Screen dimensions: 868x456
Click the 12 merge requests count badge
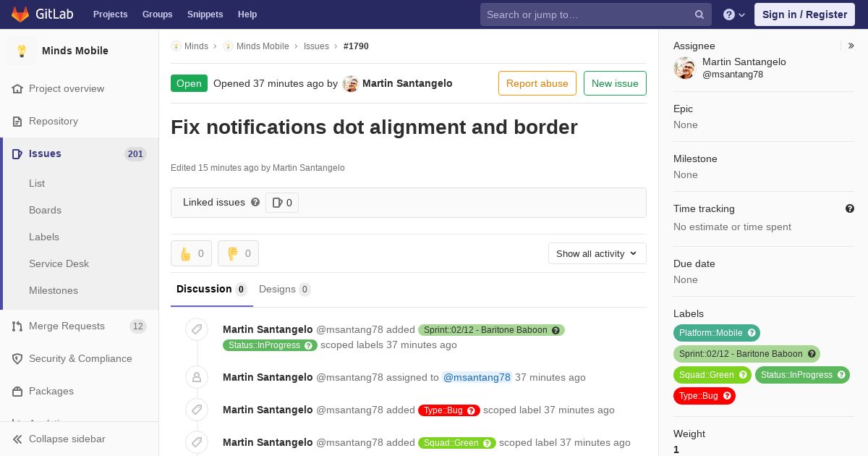point(138,326)
